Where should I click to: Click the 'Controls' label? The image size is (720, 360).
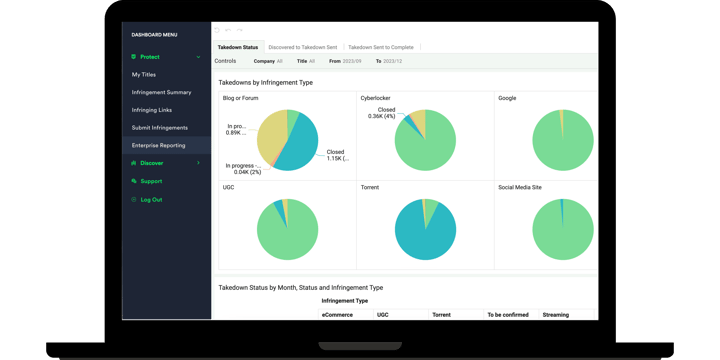pos(225,61)
